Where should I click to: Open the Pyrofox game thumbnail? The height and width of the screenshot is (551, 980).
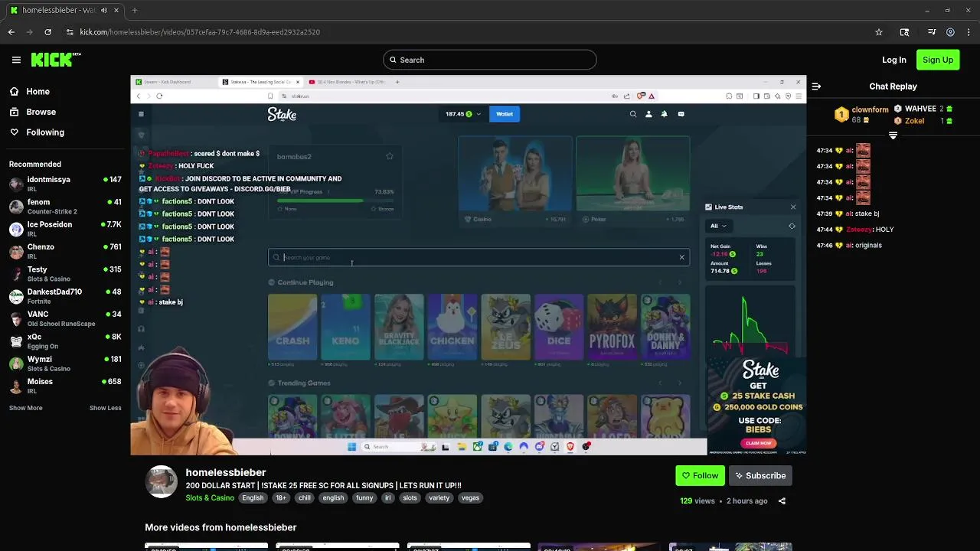coord(612,327)
